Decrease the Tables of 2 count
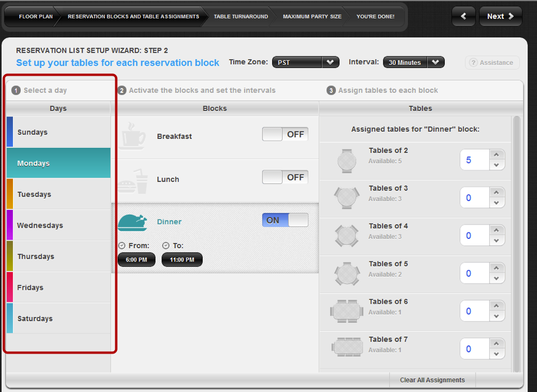The height and width of the screenshot is (392, 537). [x=496, y=165]
